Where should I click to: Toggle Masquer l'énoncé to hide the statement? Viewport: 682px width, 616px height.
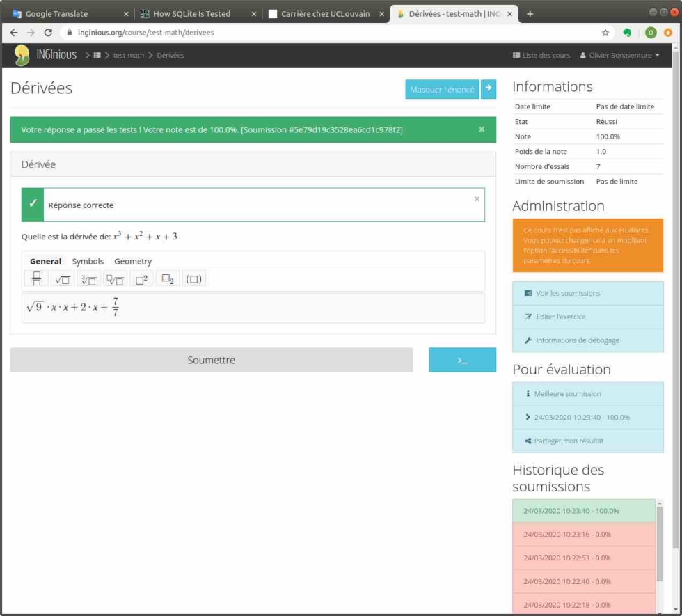pos(441,90)
